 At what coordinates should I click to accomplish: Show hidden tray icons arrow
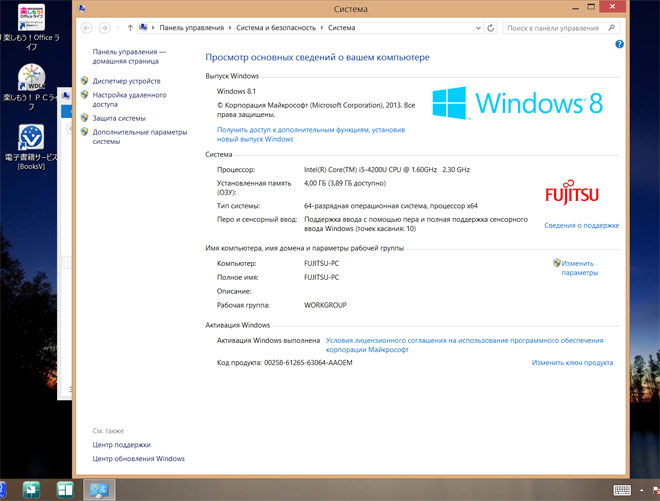point(641,490)
